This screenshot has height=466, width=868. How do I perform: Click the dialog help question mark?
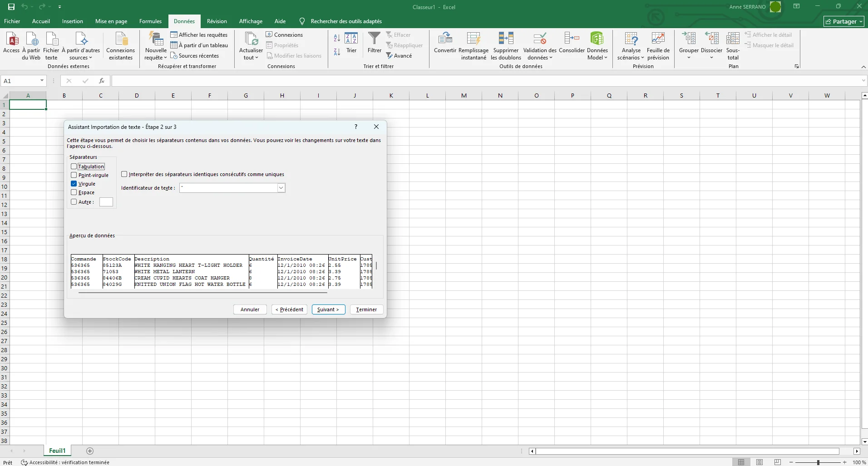click(356, 127)
